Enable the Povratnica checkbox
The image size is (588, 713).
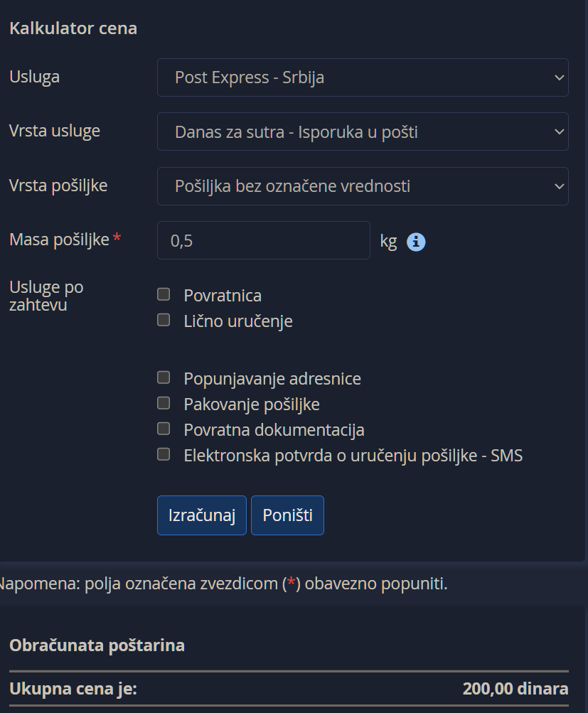[x=164, y=294]
